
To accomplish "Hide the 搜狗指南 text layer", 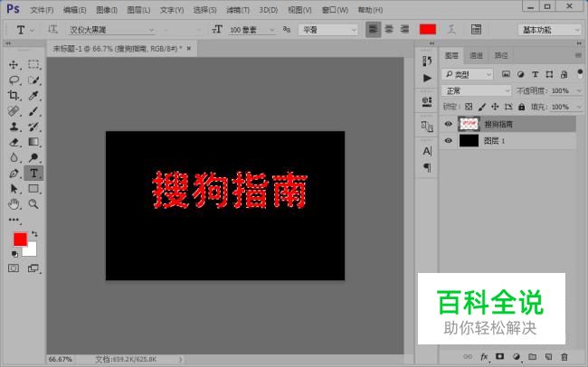I will pos(448,124).
